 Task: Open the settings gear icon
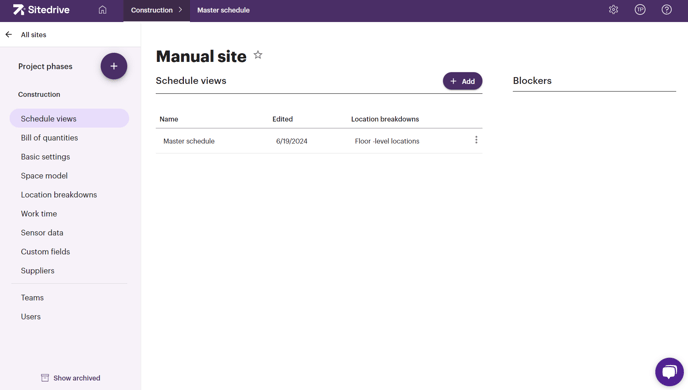[x=613, y=10]
